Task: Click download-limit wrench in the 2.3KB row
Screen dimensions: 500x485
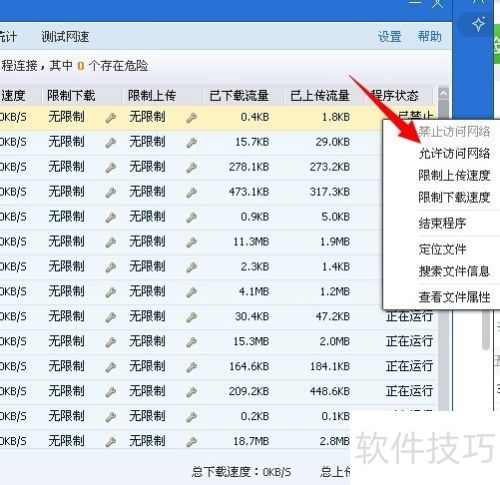Action: point(111,267)
